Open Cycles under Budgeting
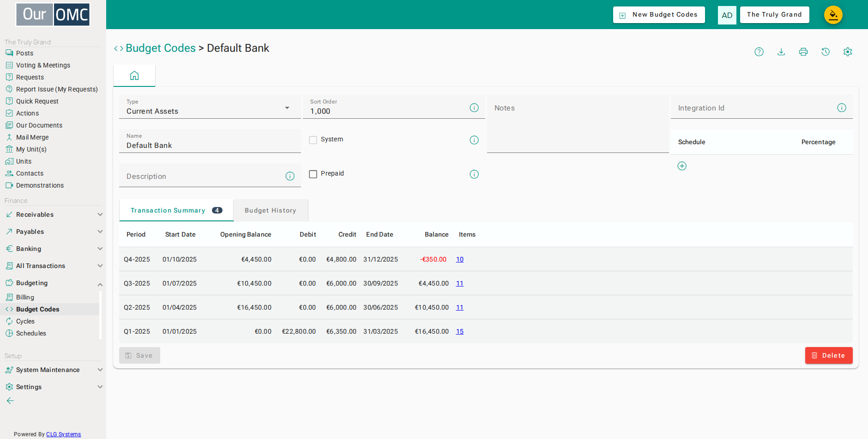 25,321
